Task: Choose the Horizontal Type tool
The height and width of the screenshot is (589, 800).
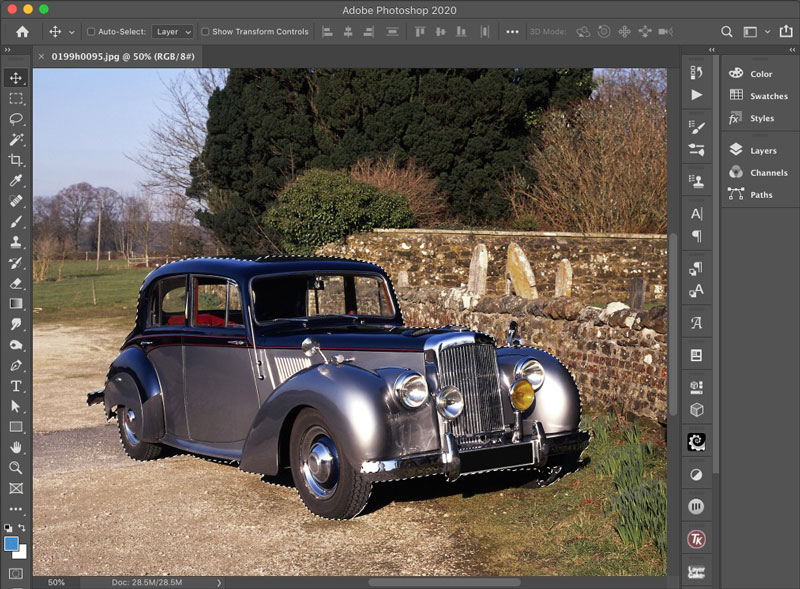Action: [16, 386]
